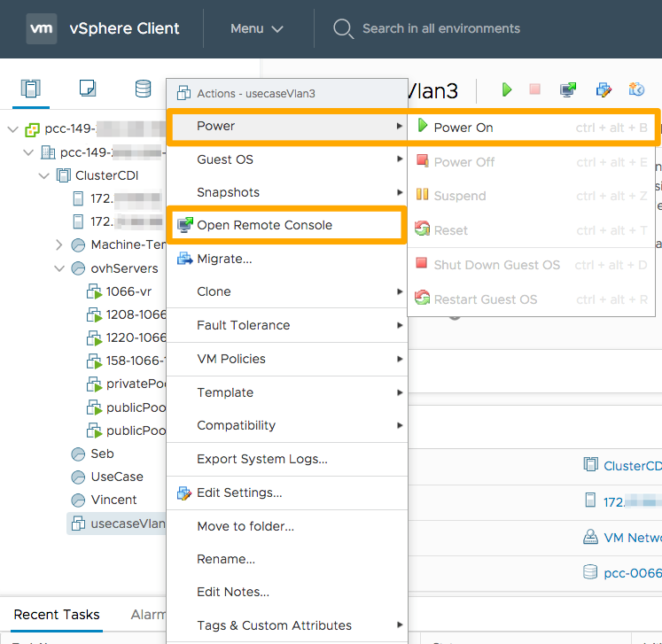
Task: Select Migrate... from the context menu
Action: (224, 259)
